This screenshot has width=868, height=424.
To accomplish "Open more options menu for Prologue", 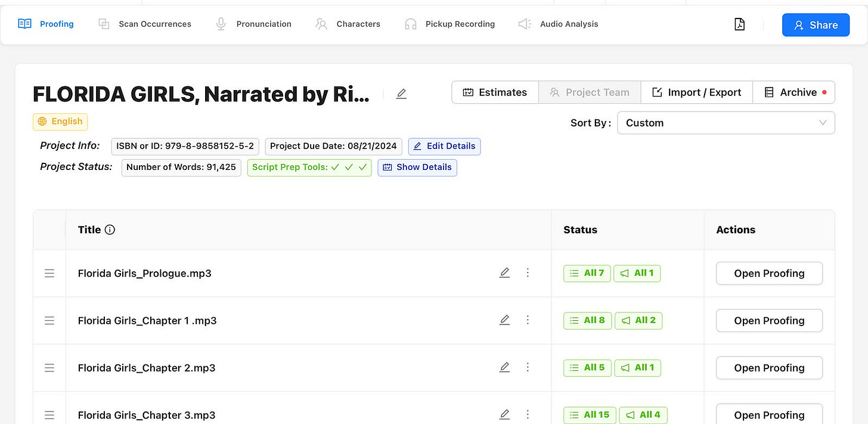I will [528, 273].
